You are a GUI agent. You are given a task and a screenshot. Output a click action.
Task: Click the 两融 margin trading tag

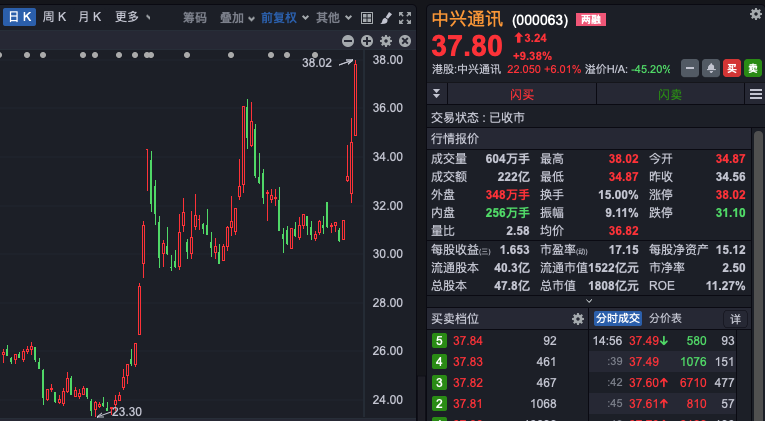(x=591, y=20)
